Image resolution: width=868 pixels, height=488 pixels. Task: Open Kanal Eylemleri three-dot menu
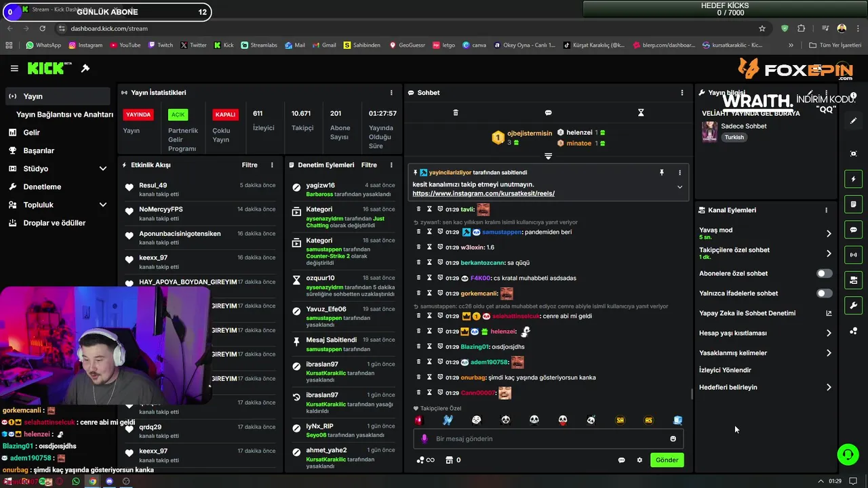(x=826, y=210)
